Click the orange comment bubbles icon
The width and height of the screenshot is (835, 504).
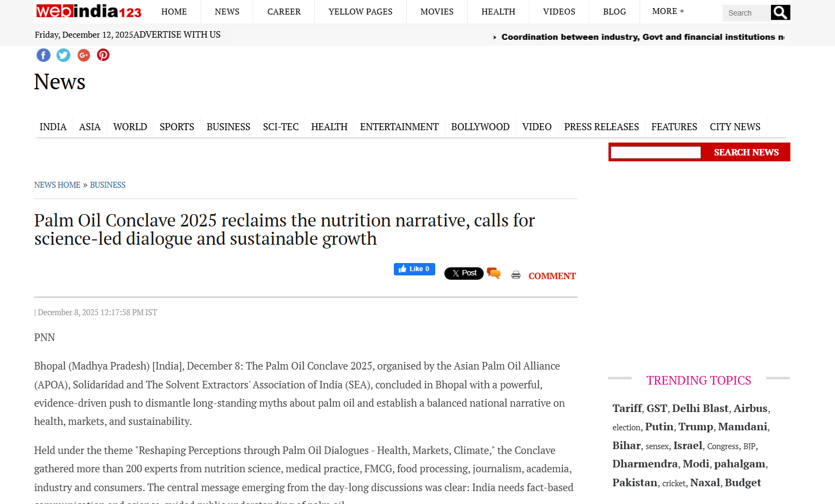tap(494, 273)
